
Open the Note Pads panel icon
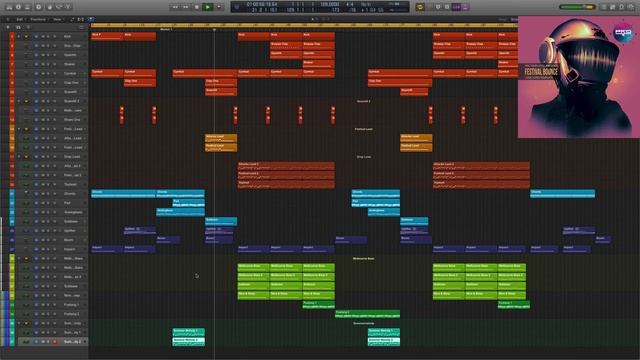(613, 7)
